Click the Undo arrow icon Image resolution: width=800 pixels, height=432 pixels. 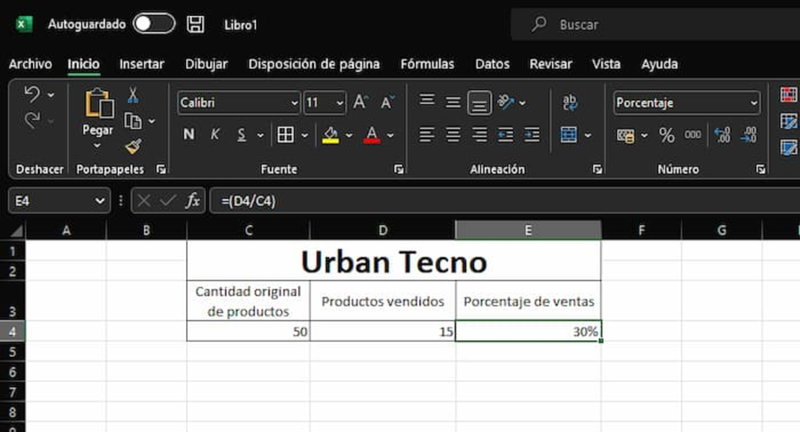click(32, 94)
